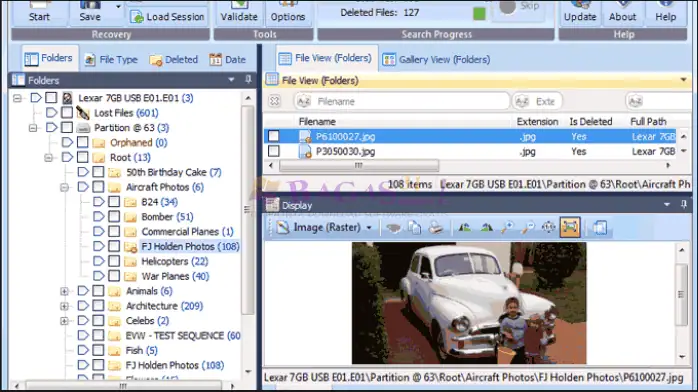Switch to the Folders tab

point(49,58)
